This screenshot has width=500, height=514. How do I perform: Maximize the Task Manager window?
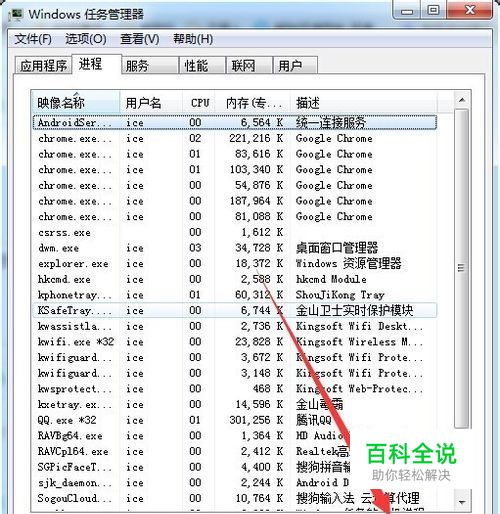[433, 11]
